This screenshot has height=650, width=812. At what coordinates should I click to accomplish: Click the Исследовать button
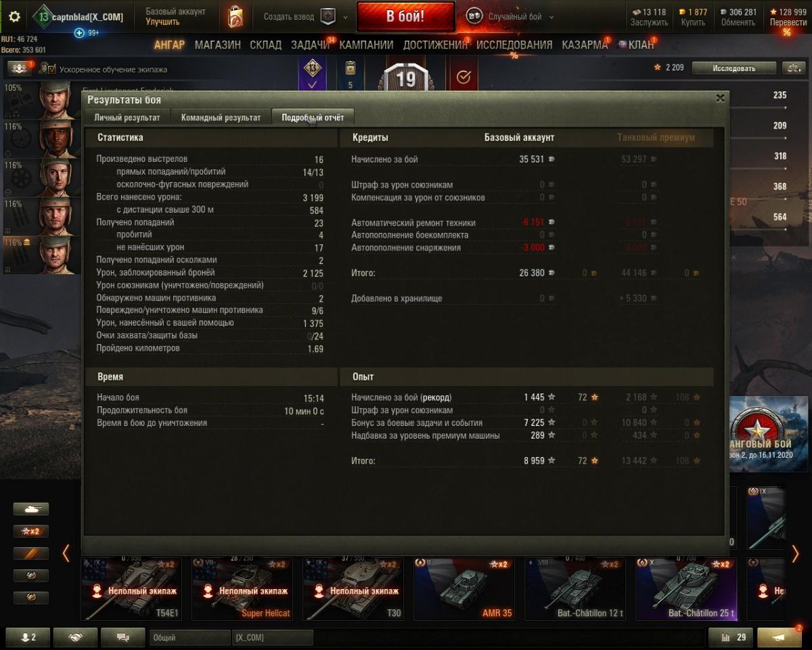[x=734, y=68]
